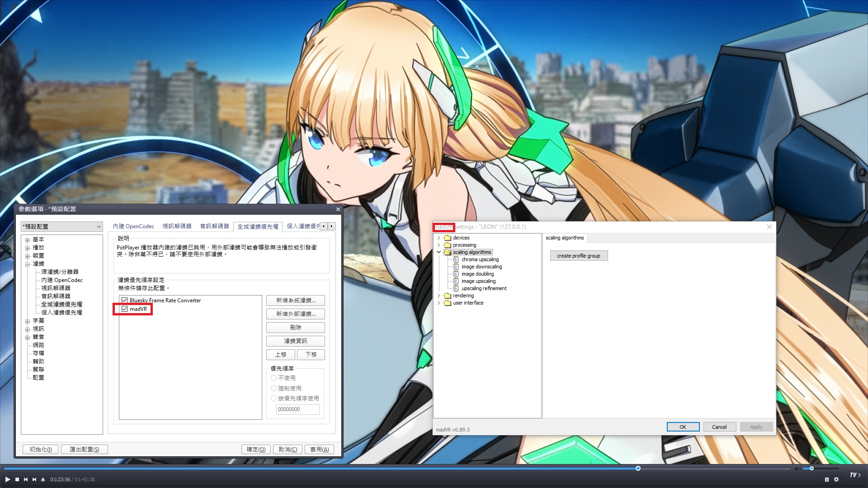Viewport: 868px width, 488px height.
Task: Click the 新增系統濾鏡 button
Action: [296, 300]
